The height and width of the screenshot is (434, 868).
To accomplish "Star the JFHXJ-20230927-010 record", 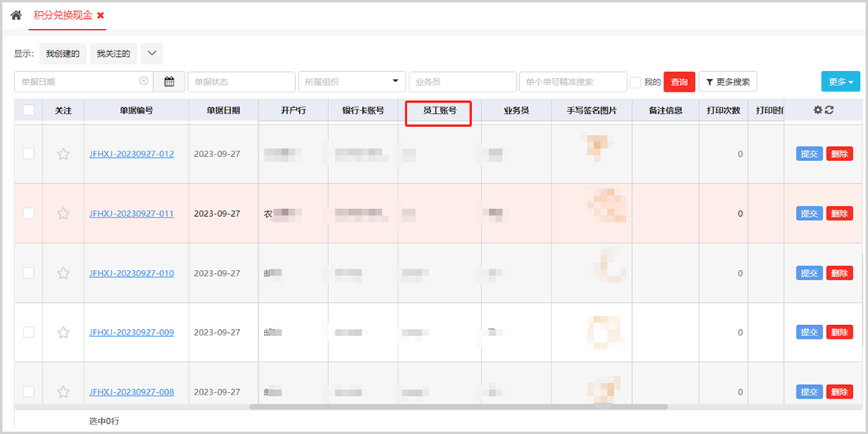I will tap(63, 273).
